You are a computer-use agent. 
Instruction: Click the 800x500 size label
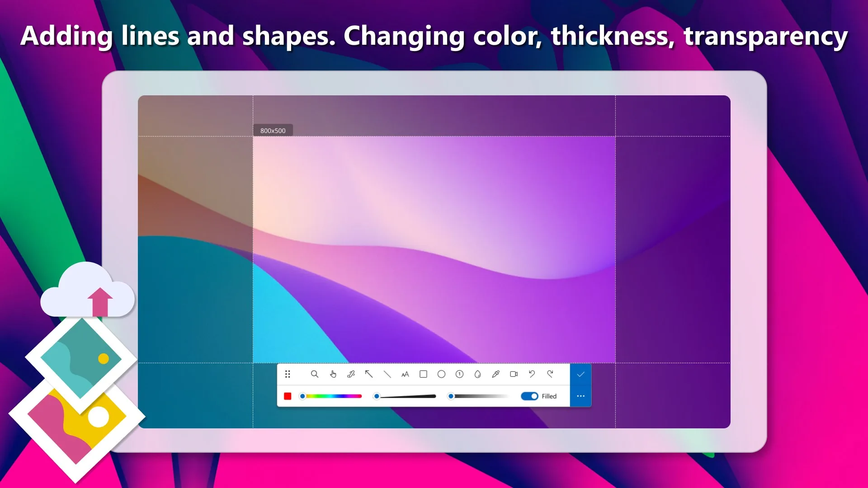(x=273, y=131)
